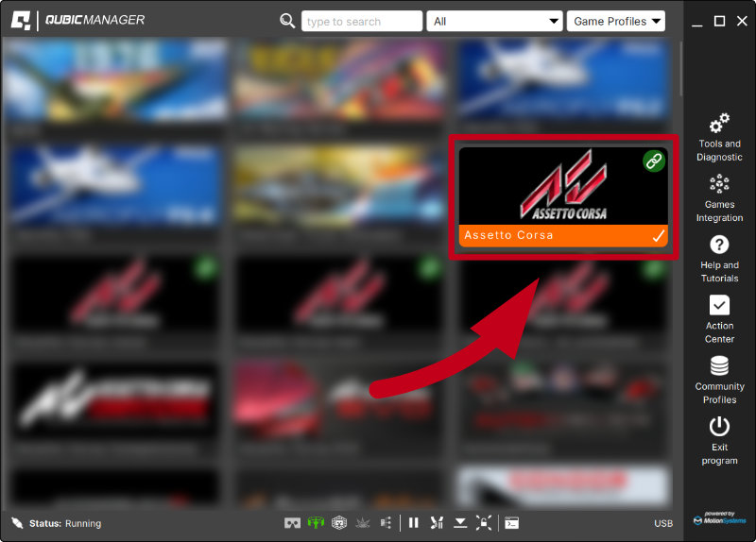Screen dimensions: 756x542
Task: Open Tools and Diagnostic
Action: [719, 137]
